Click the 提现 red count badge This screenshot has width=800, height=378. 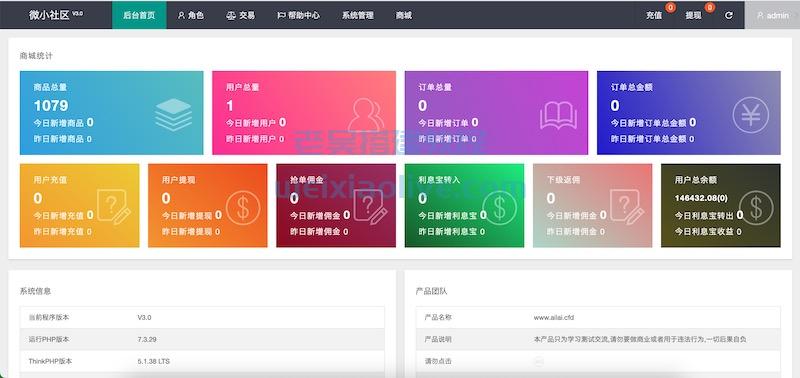709,7
